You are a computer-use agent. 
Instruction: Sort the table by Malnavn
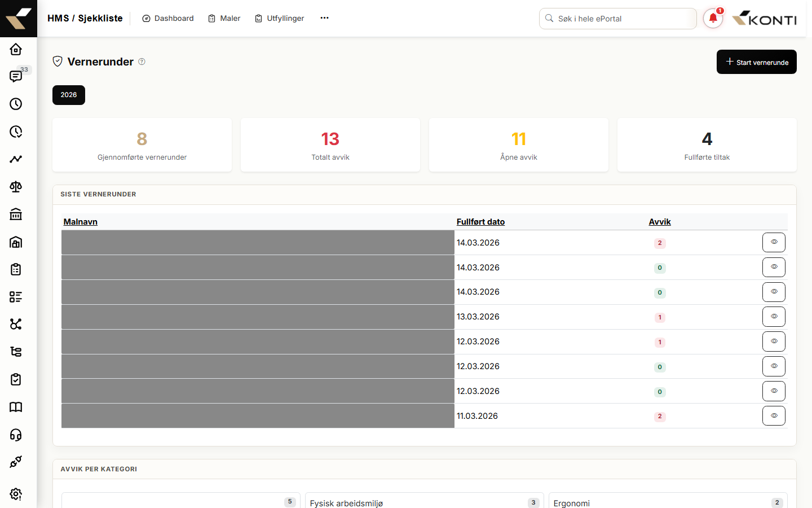click(x=81, y=222)
